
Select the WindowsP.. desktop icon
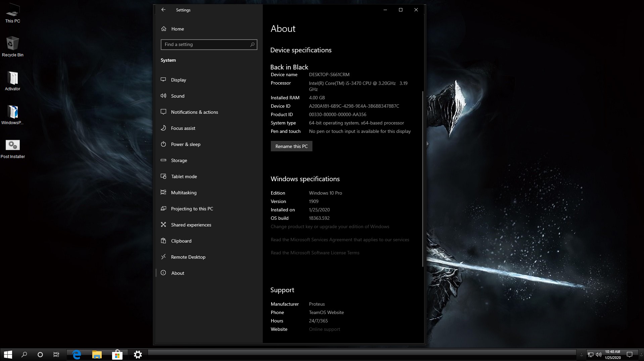coord(13,115)
